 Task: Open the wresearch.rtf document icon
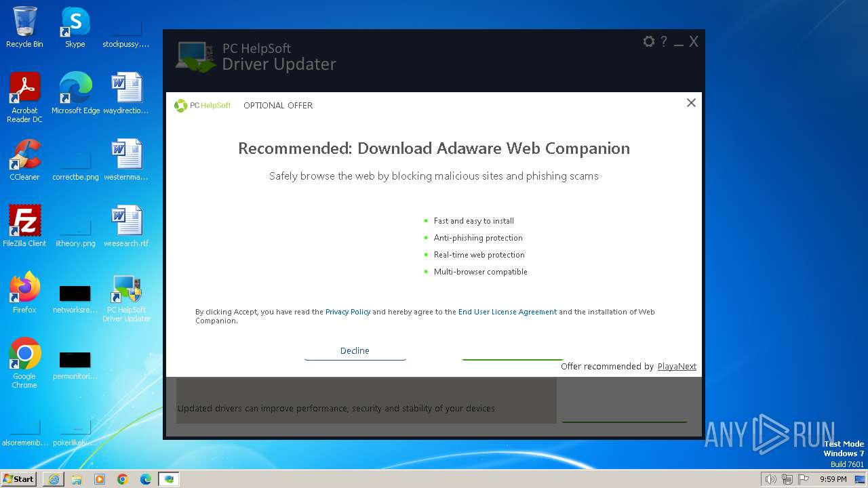click(126, 226)
